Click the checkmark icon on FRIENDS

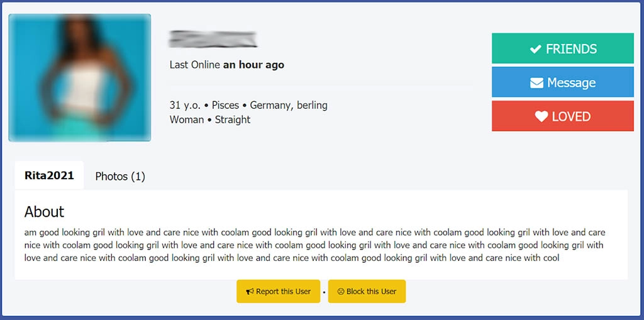[x=535, y=49]
